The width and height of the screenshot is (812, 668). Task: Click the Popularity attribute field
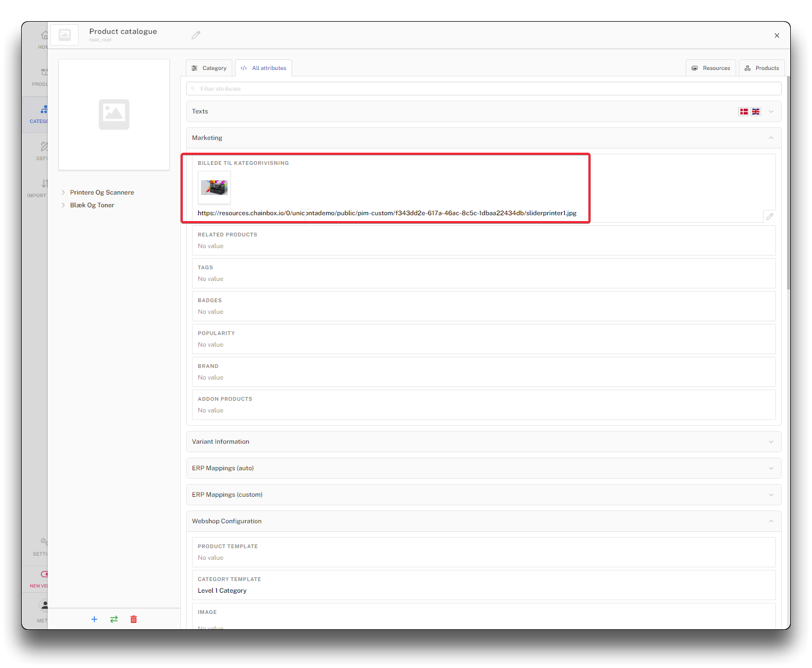point(484,339)
